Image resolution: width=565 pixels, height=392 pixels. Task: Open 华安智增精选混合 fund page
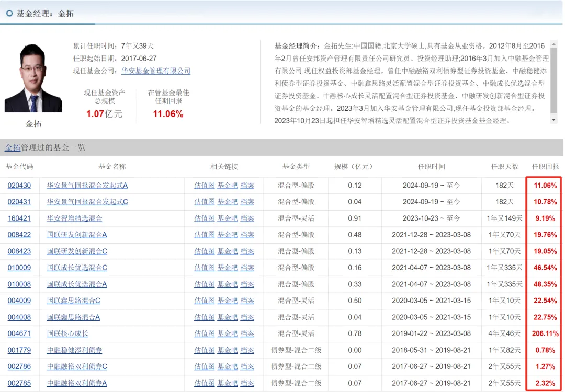point(74,218)
